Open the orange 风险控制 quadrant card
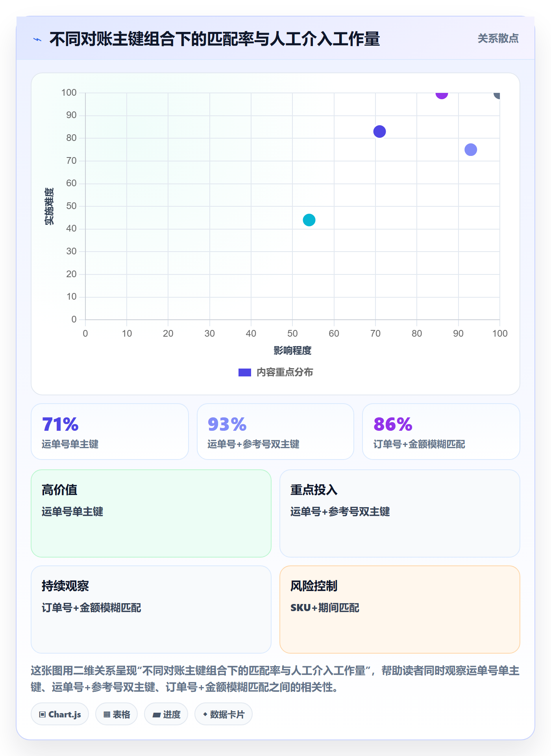 point(400,610)
